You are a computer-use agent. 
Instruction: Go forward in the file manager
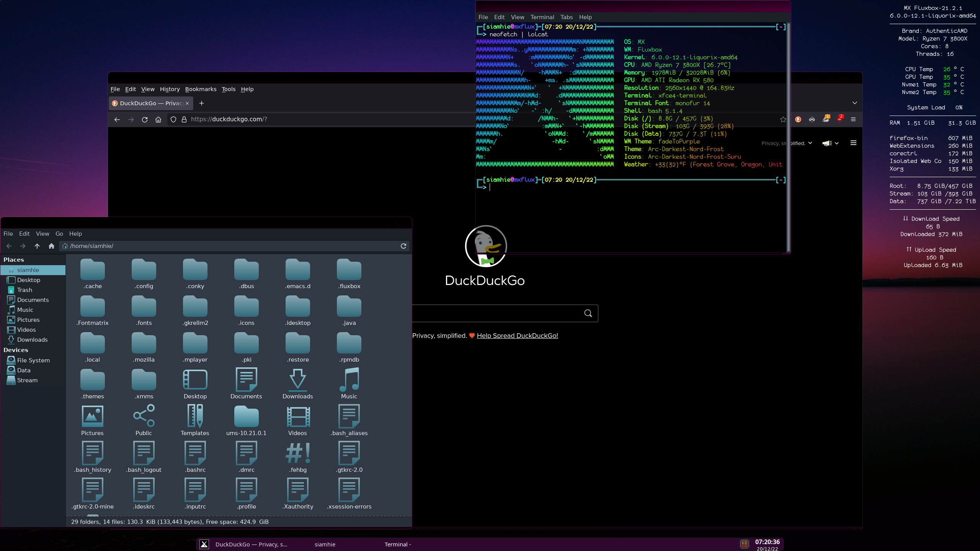point(23,246)
